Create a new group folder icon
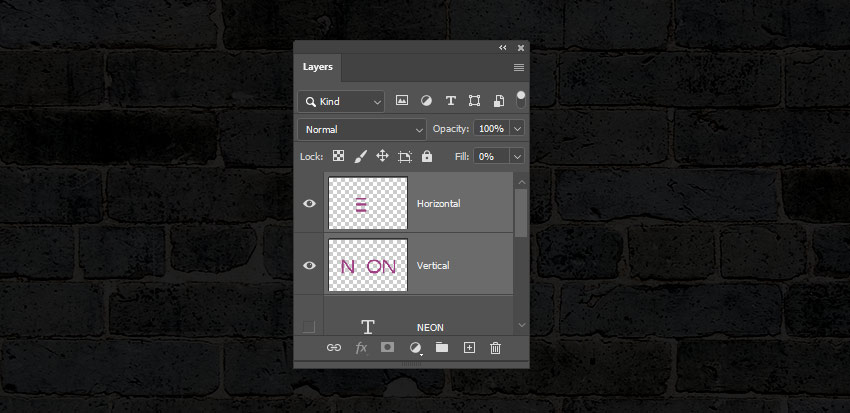This screenshot has width=850, height=413. click(x=442, y=347)
